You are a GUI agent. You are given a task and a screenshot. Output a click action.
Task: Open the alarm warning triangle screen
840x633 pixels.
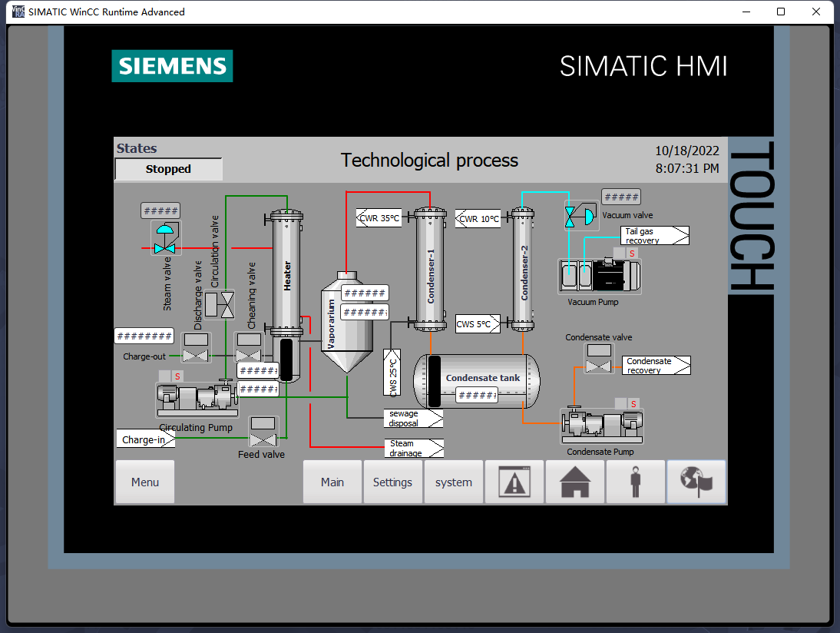(x=514, y=482)
